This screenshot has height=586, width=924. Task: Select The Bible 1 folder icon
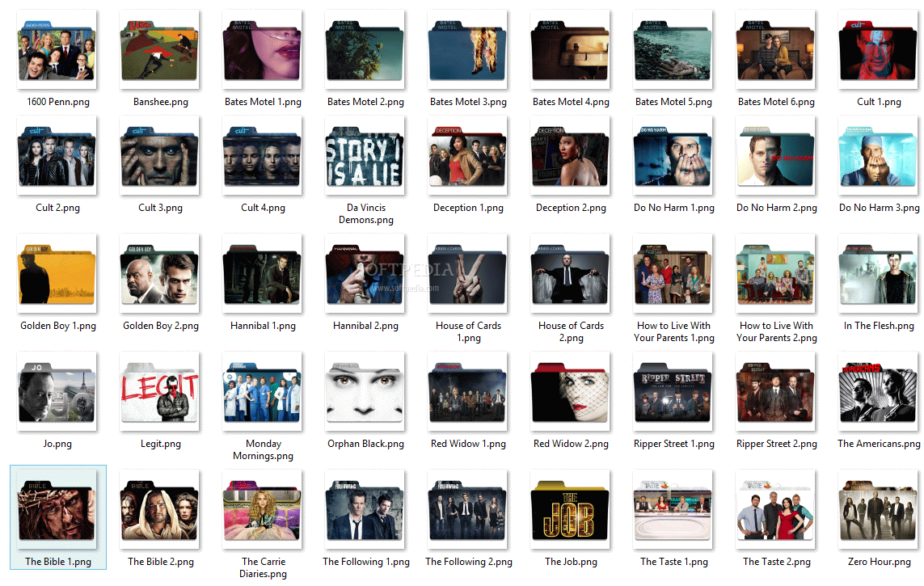point(57,509)
